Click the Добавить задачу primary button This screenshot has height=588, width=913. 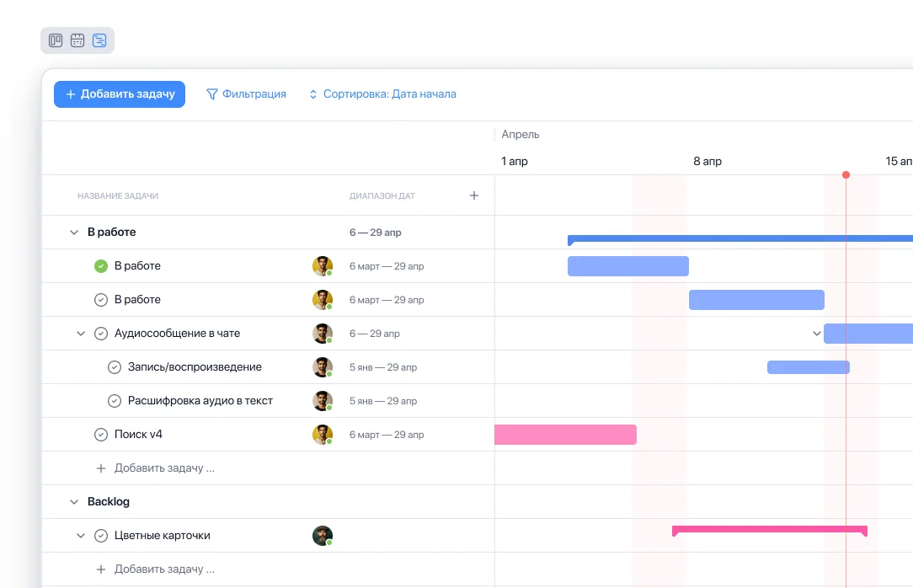pos(120,94)
